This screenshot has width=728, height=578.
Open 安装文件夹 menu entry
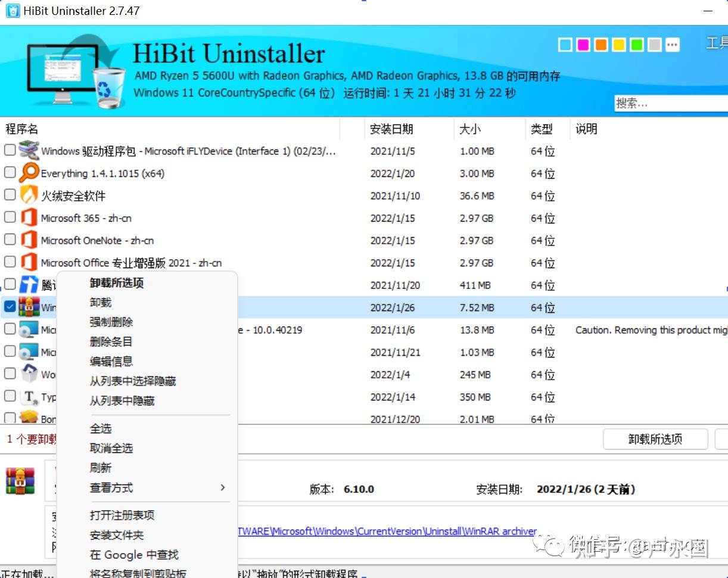pos(117,535)
